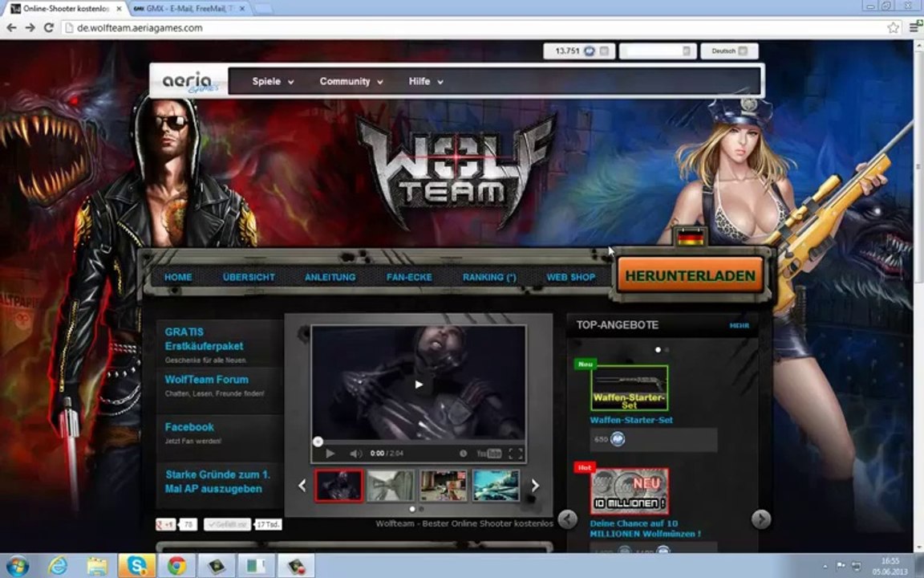Screen dimensions: 924x578
Task: Close the GMX E-Mail tab
Action: point(242,9)
